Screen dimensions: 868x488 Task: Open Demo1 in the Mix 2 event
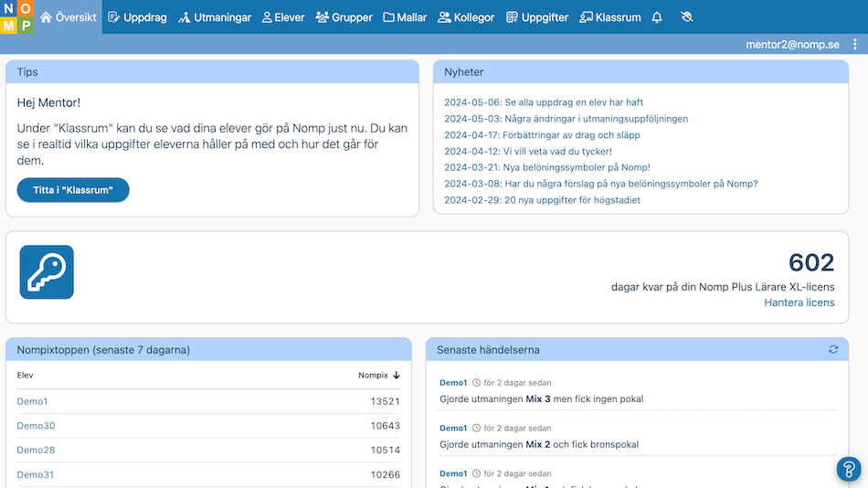click(x=453, y=428)
